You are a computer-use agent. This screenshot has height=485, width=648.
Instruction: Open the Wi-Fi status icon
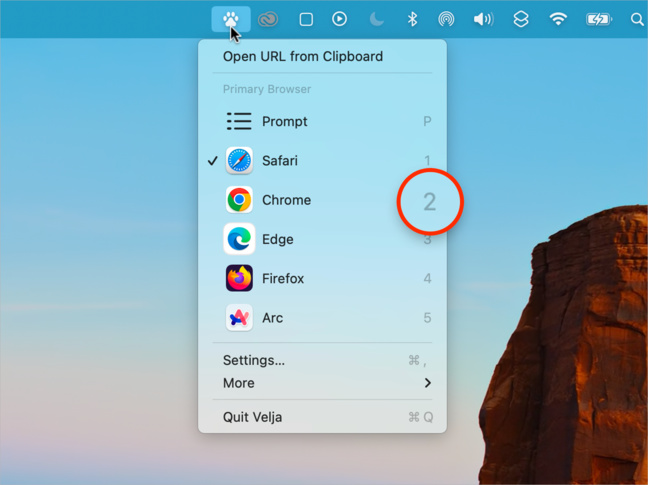pyautogui.click(x=558, y=19)
